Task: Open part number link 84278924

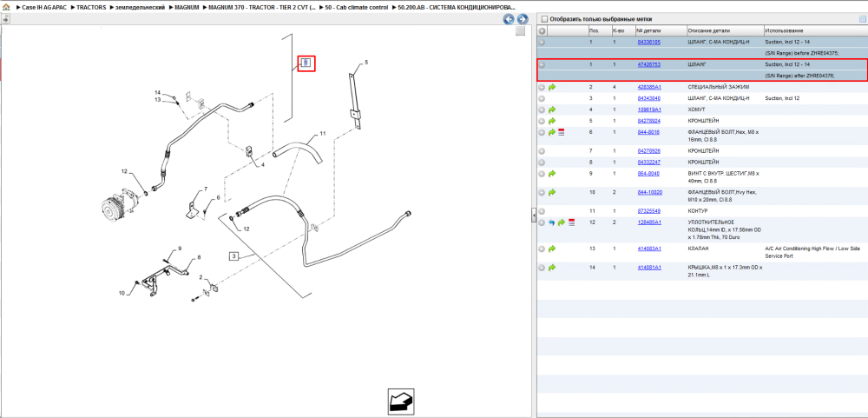Action: (x=648, y=121)
